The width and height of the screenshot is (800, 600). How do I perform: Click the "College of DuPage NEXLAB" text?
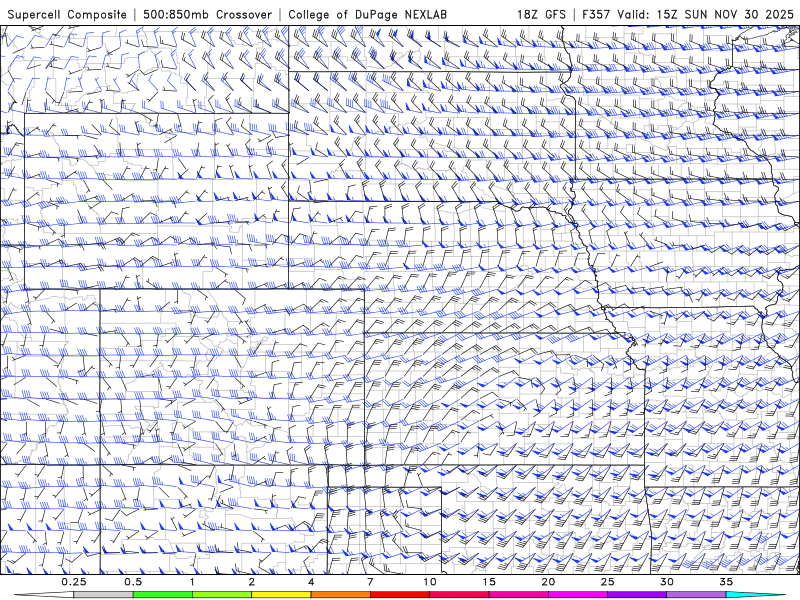pyautogui.click(x=367, y=15)
